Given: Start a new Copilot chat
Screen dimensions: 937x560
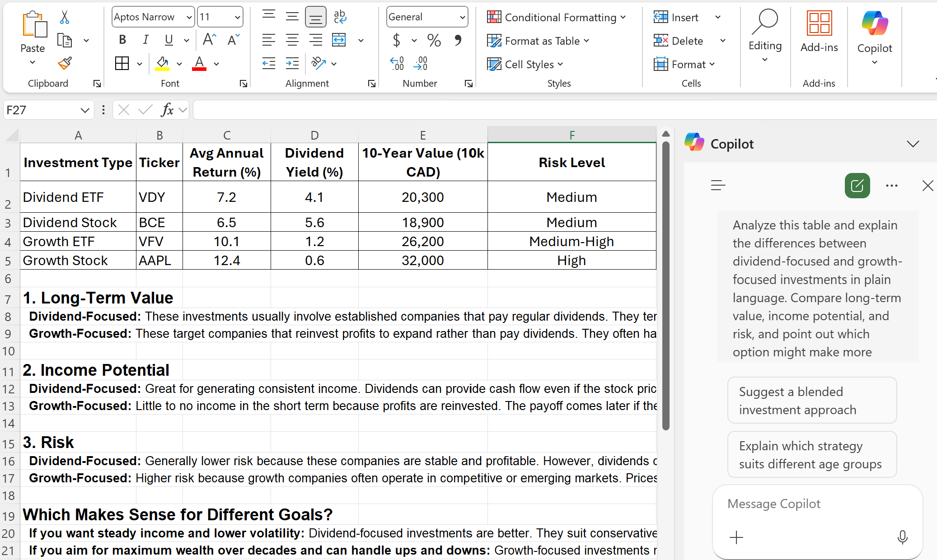Looking at the screenshot, I should click(x=857, y=186).
